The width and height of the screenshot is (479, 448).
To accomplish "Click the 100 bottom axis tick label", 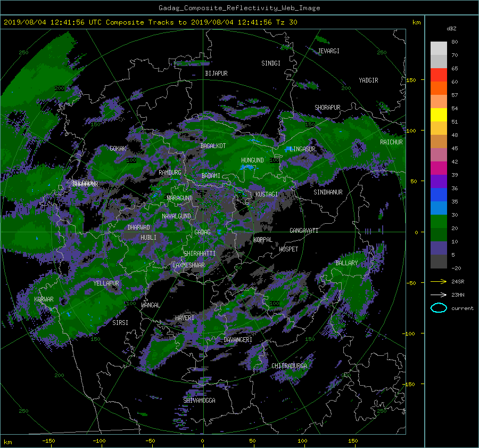I will tap(302, 441).
